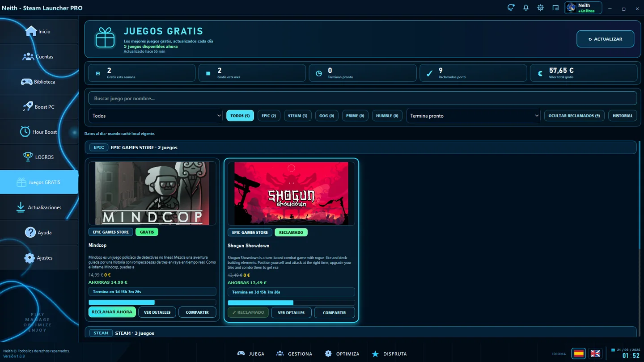The image size is (644, 362).
Task: Open Ajustes settings section
Action: pyautogui.click(x=39, y=257)
